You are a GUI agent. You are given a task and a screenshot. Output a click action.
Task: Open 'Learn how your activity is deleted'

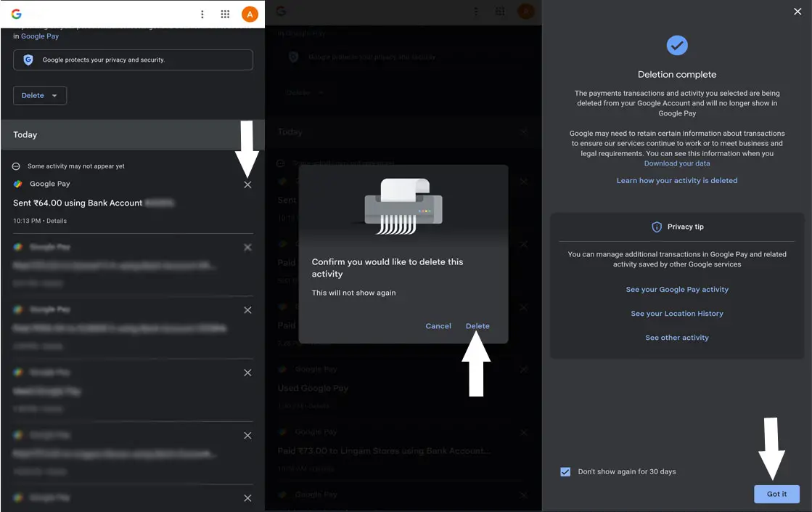point(677,180)
